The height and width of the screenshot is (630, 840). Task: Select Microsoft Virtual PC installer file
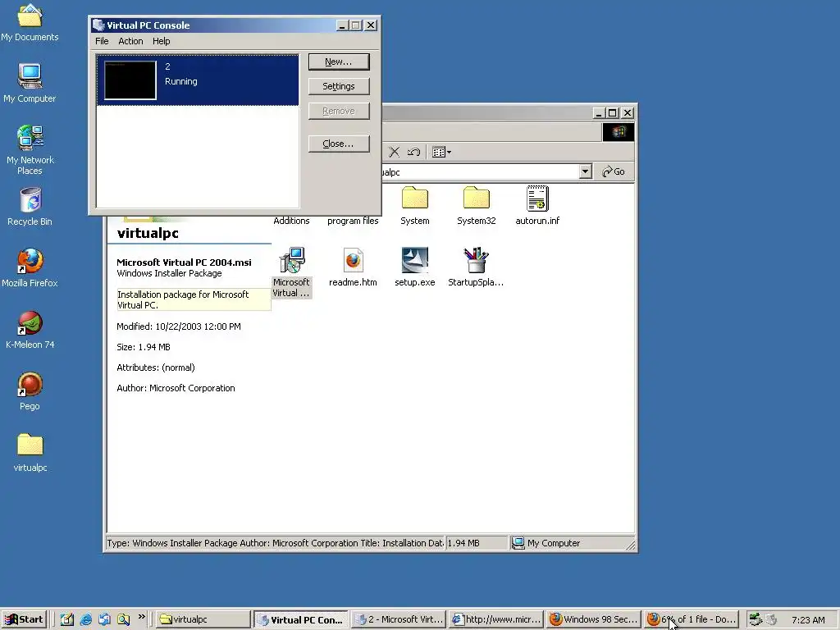(x=291, y=272)
